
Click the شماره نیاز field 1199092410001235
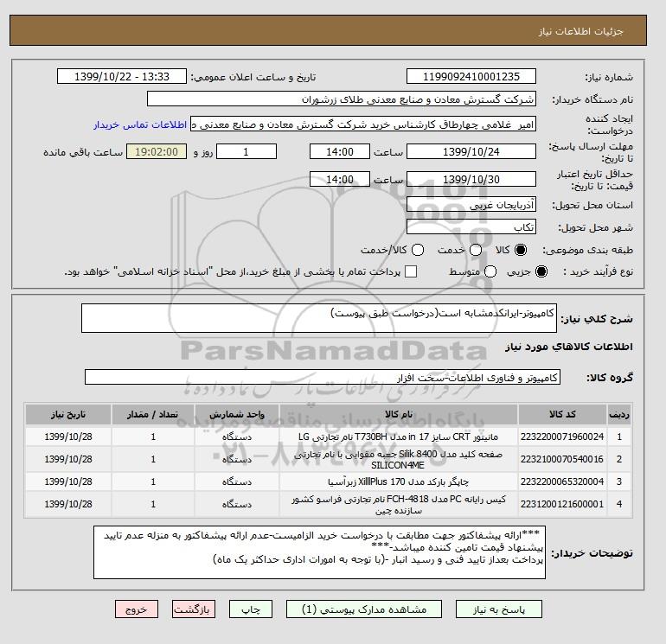click(471, 76)
